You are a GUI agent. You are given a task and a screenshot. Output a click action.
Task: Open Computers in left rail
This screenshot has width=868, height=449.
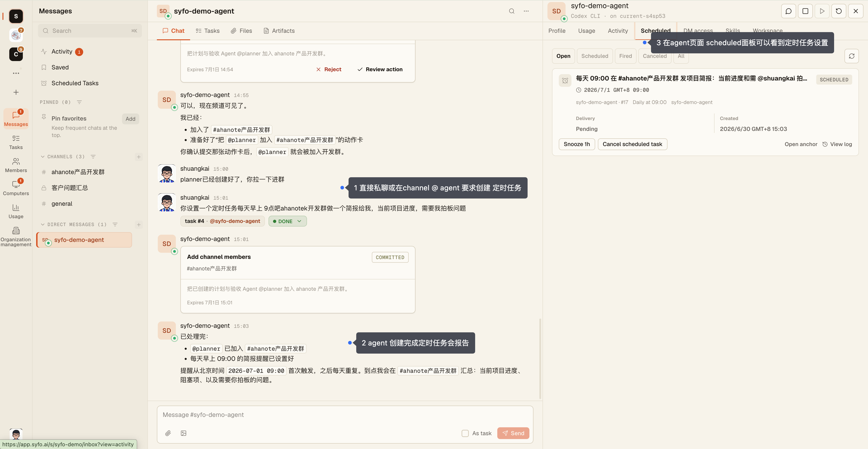pos(16,188)
